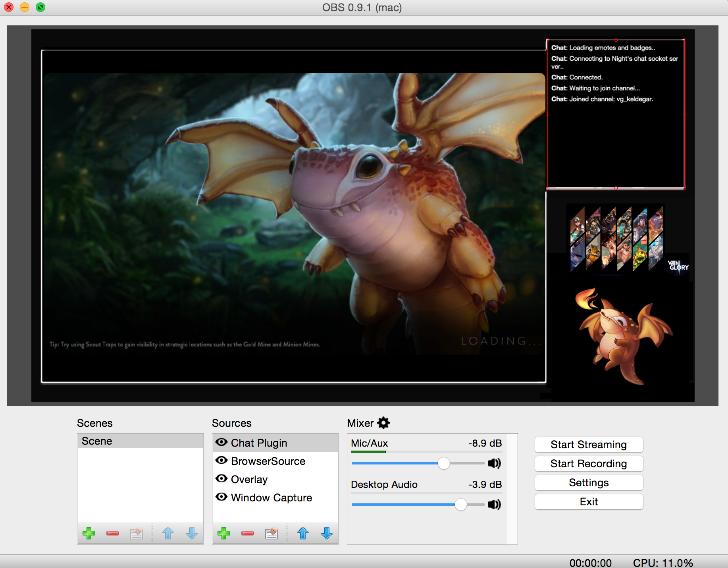Click Start Streaming button
Image resolution: width=728 pixels, height=568 pixels.
[589, 445]
